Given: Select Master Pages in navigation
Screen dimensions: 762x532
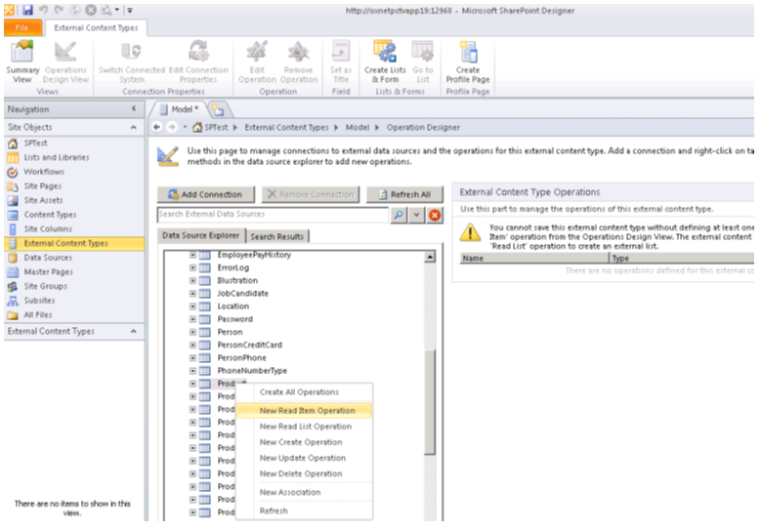Looking at the screenshot, I should click(48, 272).
